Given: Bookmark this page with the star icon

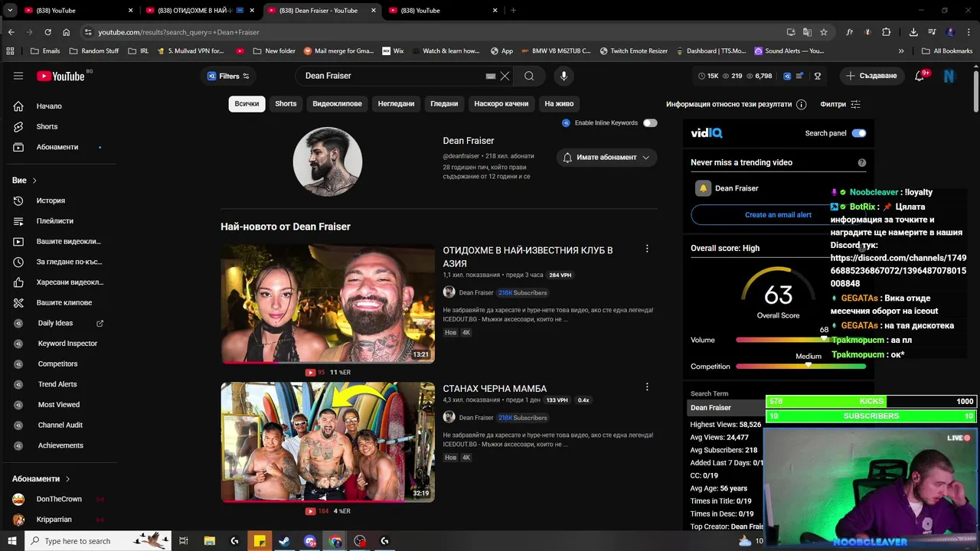Looking at the screenshot, I should [824, 32].
